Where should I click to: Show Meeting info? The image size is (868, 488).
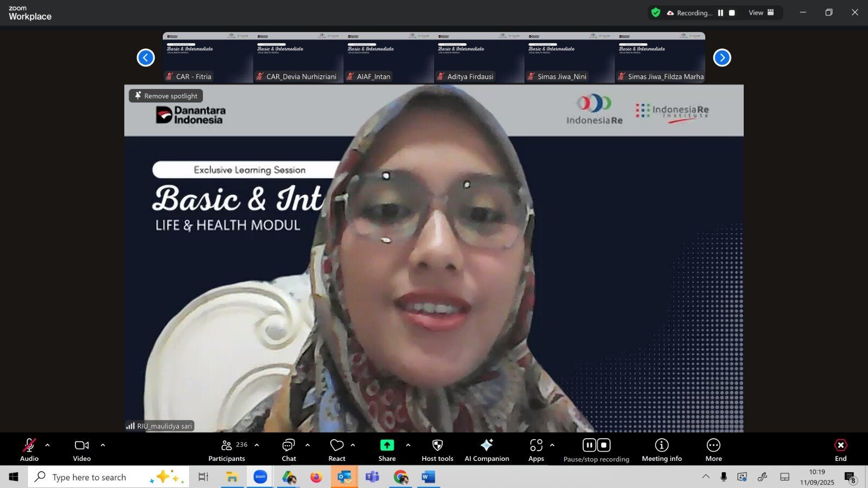661,450
